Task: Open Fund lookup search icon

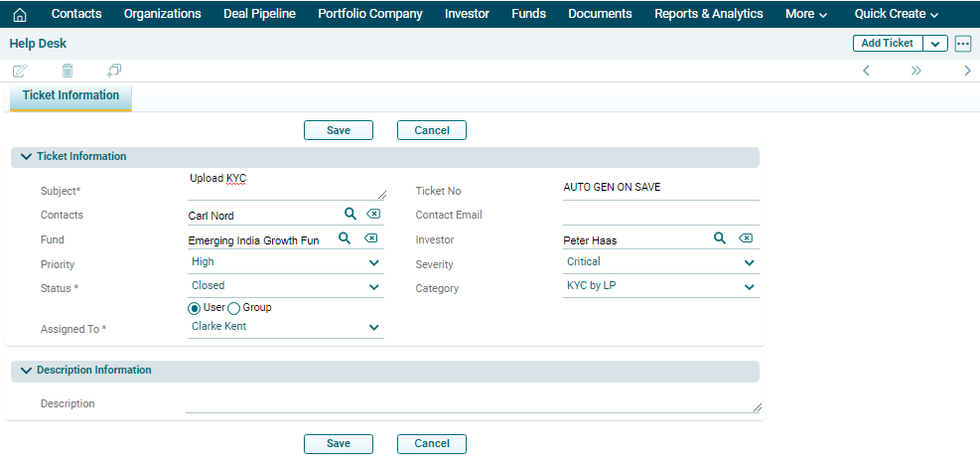Action: pyautogui.click(x=345, y=238)
